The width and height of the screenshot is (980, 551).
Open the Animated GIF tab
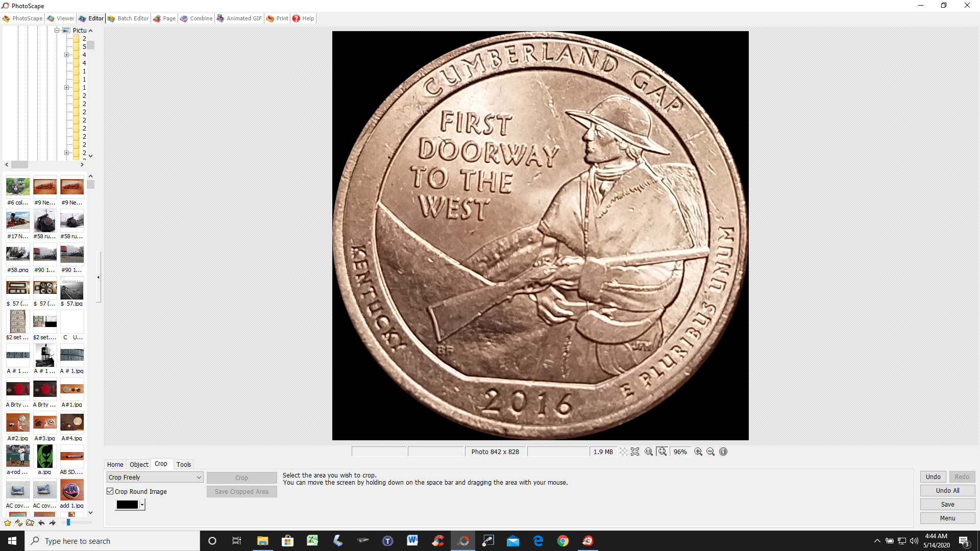tap(239, 18)
